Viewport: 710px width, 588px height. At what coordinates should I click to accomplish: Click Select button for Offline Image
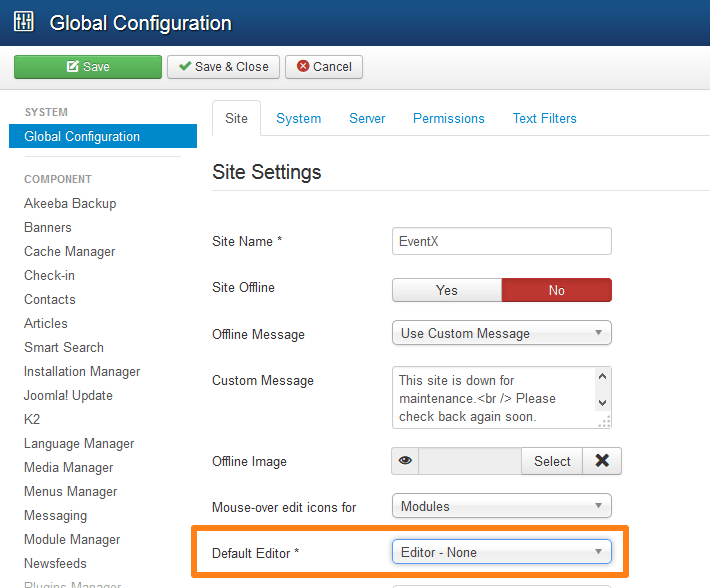552,461
